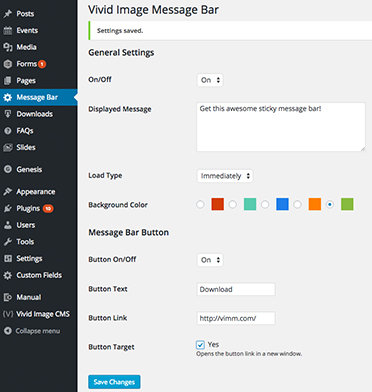Open the Custom Fields menu item
372x392 pixels.
[39, 275]
